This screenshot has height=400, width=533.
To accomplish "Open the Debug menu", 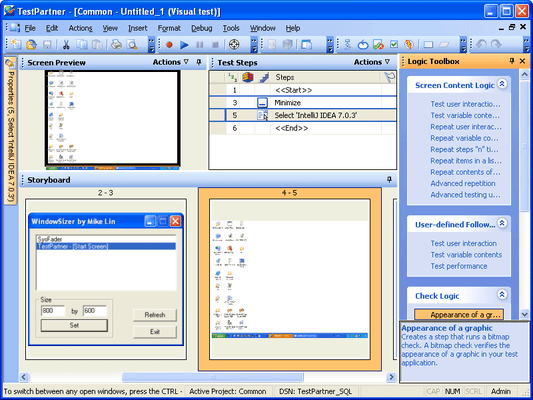I will pos(202,28).
